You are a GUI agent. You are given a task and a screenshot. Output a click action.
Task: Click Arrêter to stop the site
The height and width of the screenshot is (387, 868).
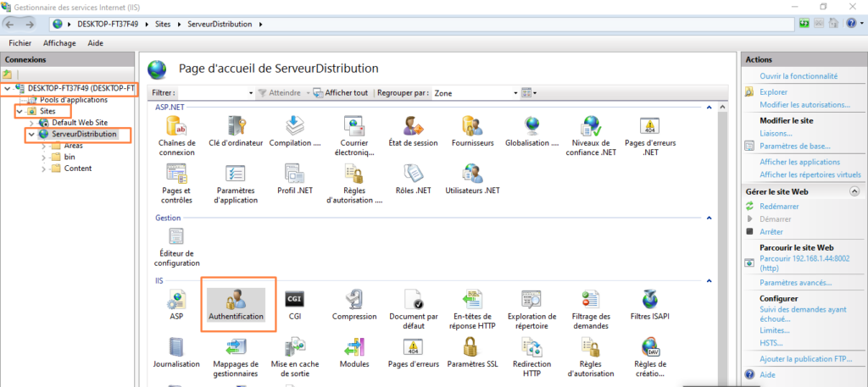tap(771, 232)
